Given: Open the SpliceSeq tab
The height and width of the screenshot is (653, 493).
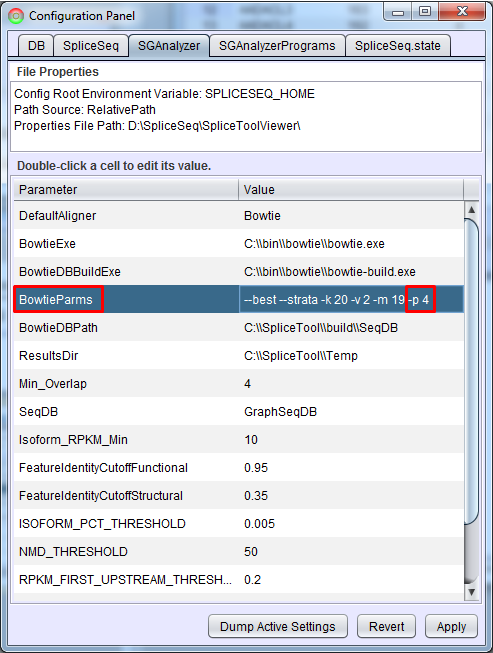Looking at the screenshot, I should tap(91, 45).
